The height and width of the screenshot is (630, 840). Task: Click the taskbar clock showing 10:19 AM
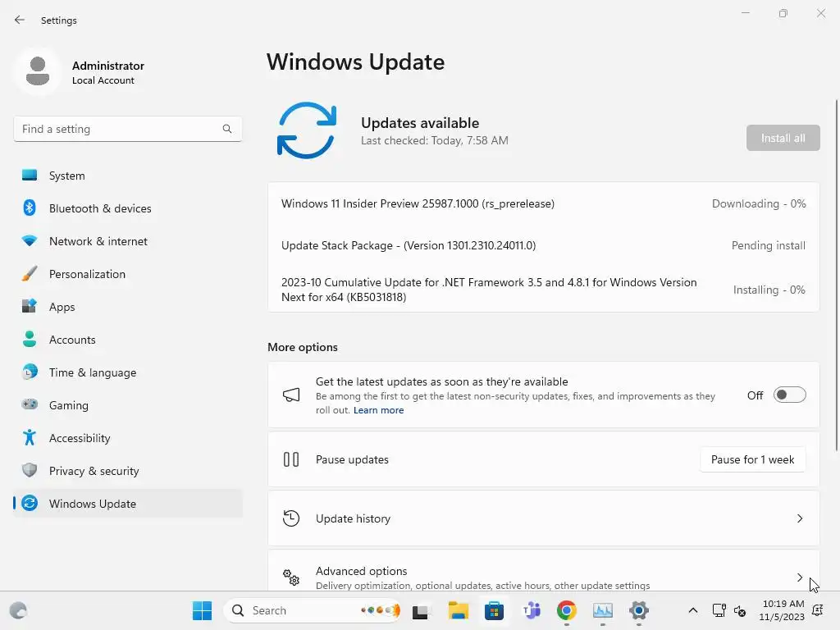pyautogui.click(x=782, y=610)
